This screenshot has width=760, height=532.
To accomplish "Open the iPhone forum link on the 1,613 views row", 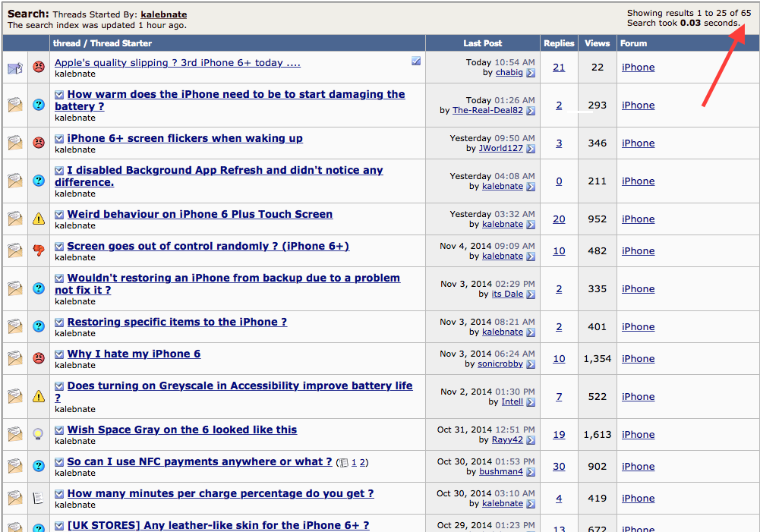I will click(x=638, y=435).
